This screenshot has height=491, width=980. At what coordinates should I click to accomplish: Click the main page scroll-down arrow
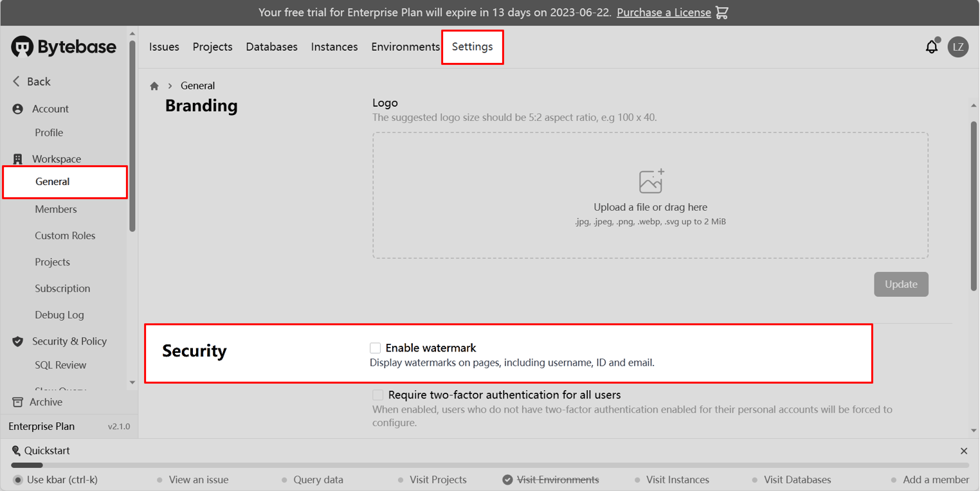(974, 431)
